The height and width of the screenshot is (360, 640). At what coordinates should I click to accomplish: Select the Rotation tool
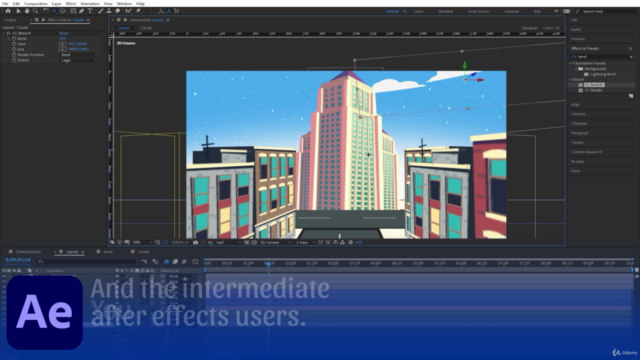[x=46, y=11]
